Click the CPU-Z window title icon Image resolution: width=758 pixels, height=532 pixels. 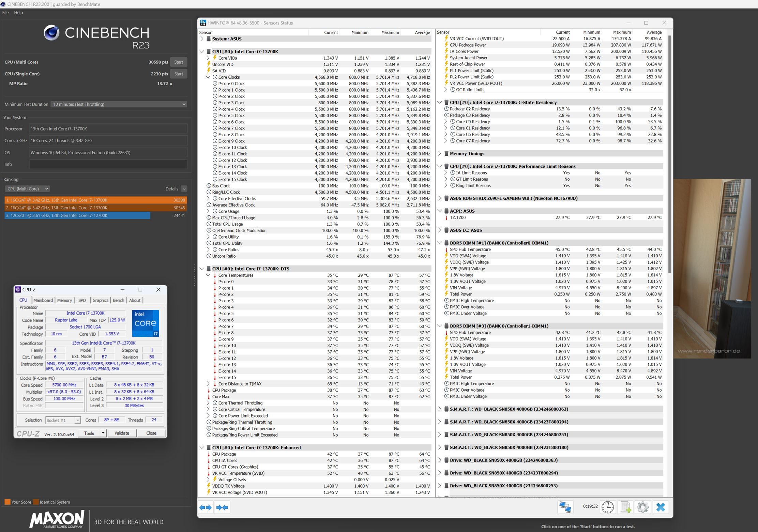(x=18, y=289)
